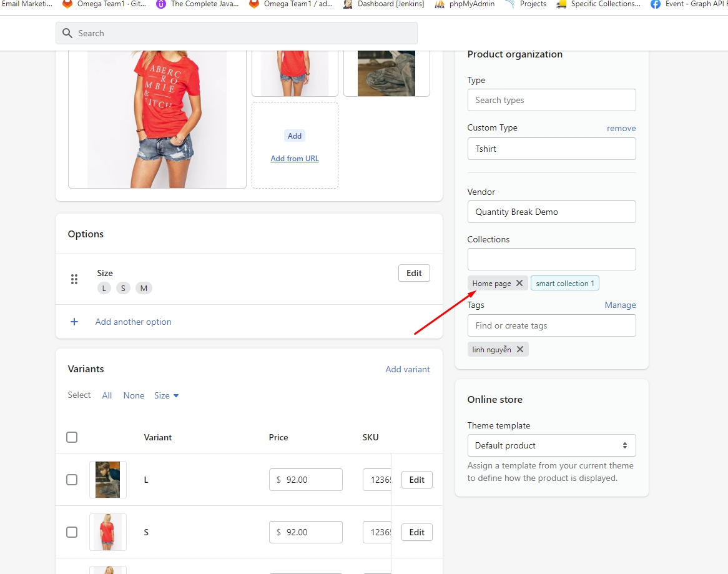Image resolution: width=728 pixels, height=574 pixels.
Task: Toggle the select-all variants checkbox
Action: coord(72,437)
